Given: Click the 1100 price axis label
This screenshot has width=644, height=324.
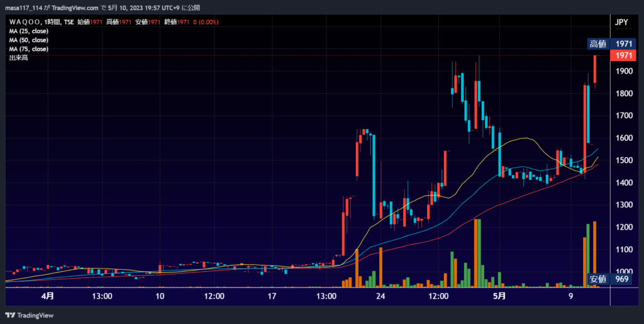Looking at the screenshot, I should [623, 249].
